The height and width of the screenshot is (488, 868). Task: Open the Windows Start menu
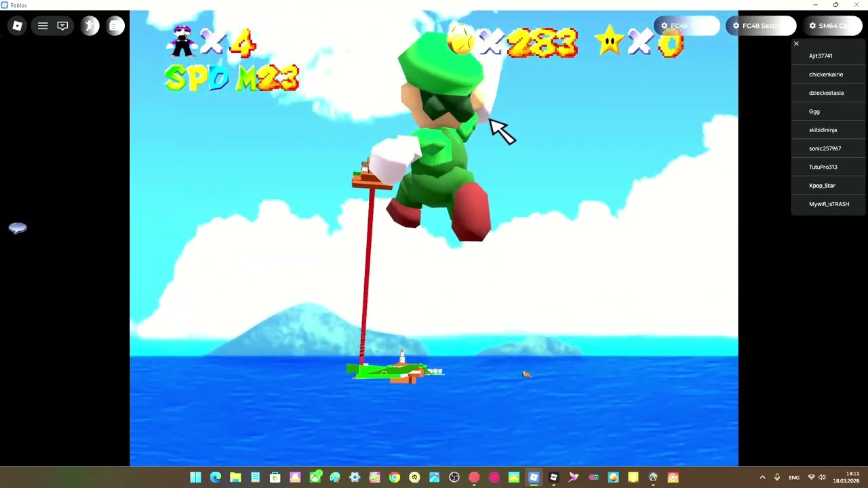195,477
